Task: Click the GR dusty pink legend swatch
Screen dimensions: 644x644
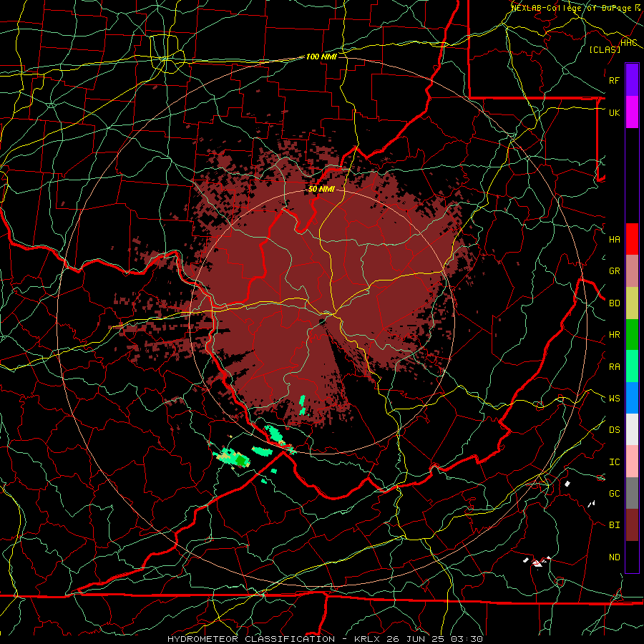Action: tap(632, 271)
